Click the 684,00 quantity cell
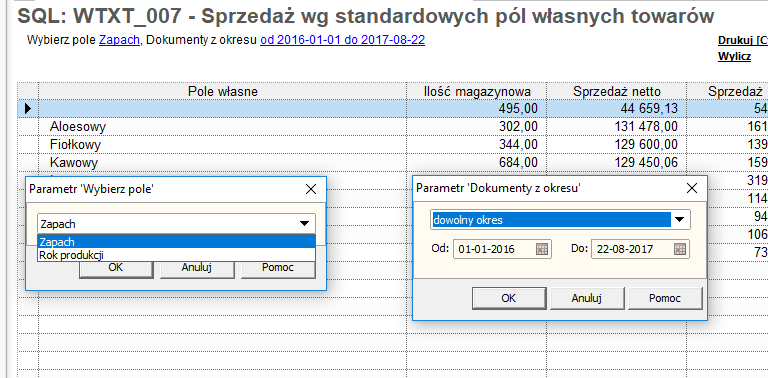The height and width of the screenshot is (378, 768). point(477,162)
